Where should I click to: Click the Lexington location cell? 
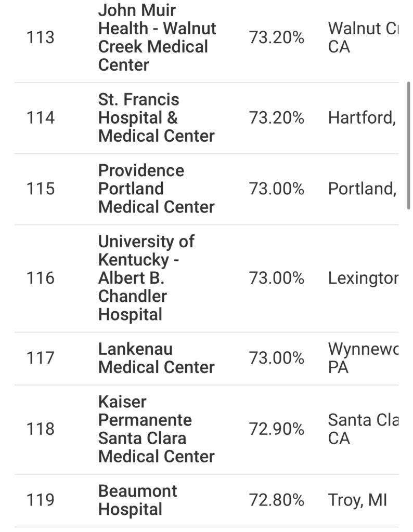[363, 278]
